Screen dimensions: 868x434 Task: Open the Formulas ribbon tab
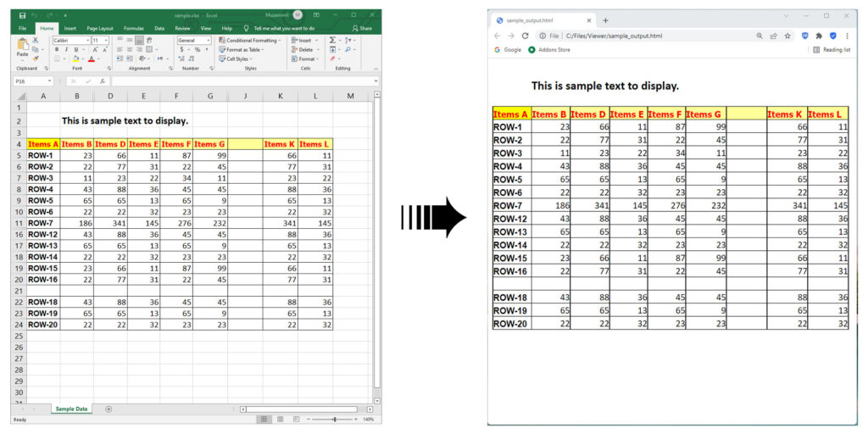coord(133,28)
